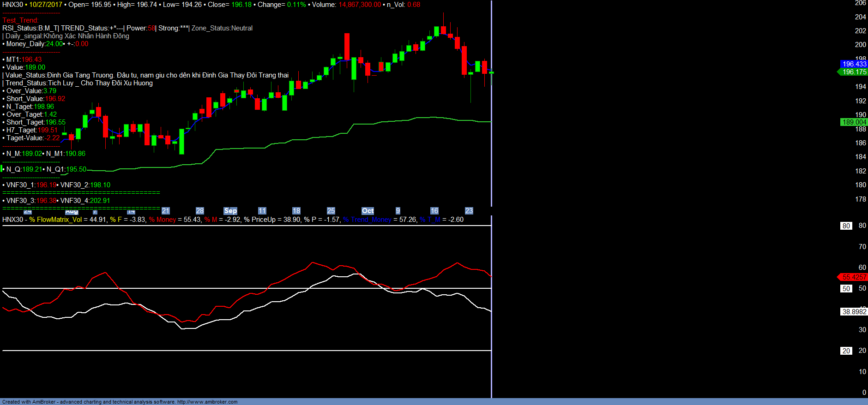Viewport: 868px width, 405px height.
Task: Select date marker 16 on the time axis
Action: 434,211
